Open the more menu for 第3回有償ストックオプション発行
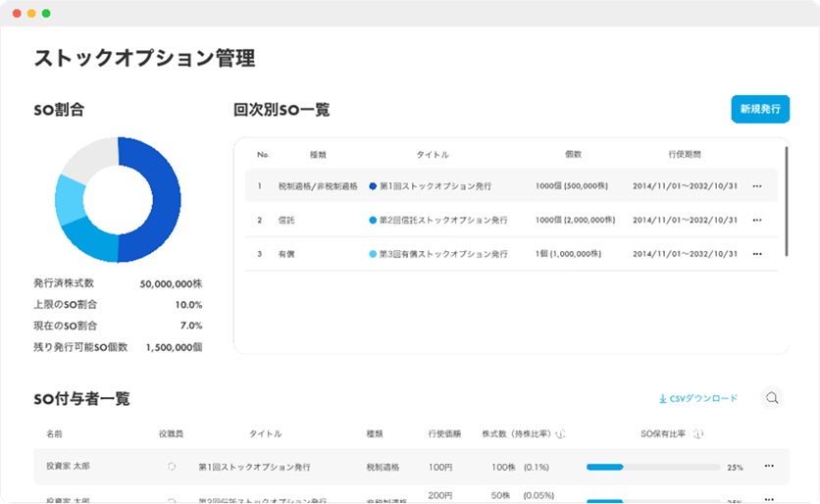Image resolution: width=820 pixels, height=504 pixels. [756, 254]
